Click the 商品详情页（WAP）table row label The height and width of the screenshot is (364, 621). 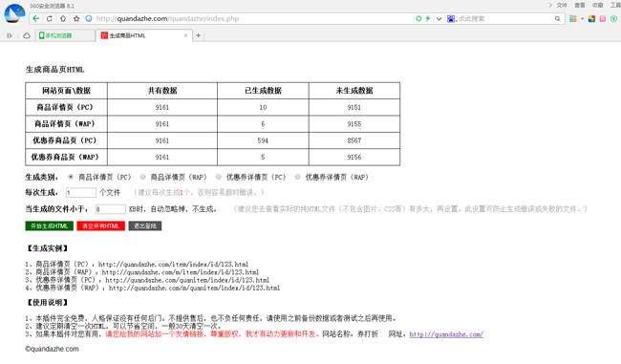click(x=65, y=124)
